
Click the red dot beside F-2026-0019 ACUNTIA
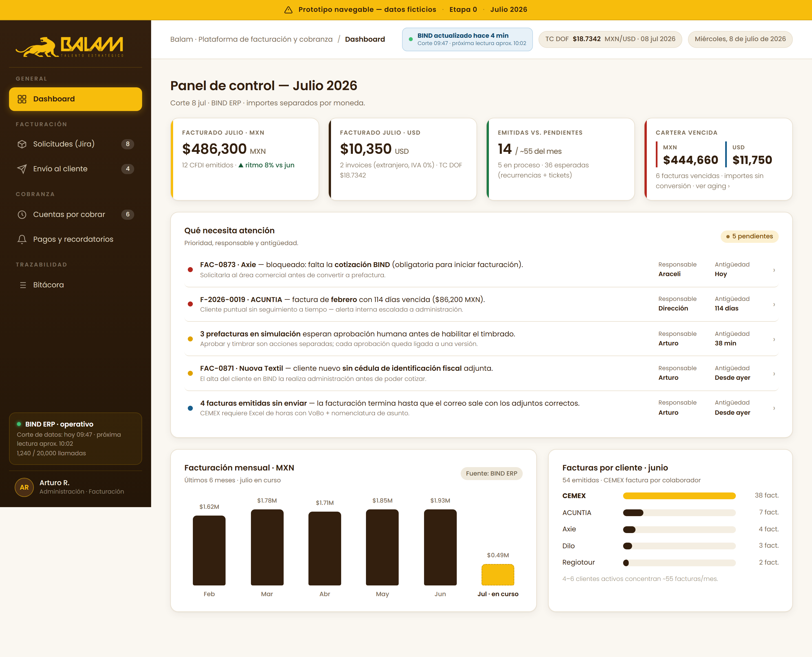(x=190, y=304)
